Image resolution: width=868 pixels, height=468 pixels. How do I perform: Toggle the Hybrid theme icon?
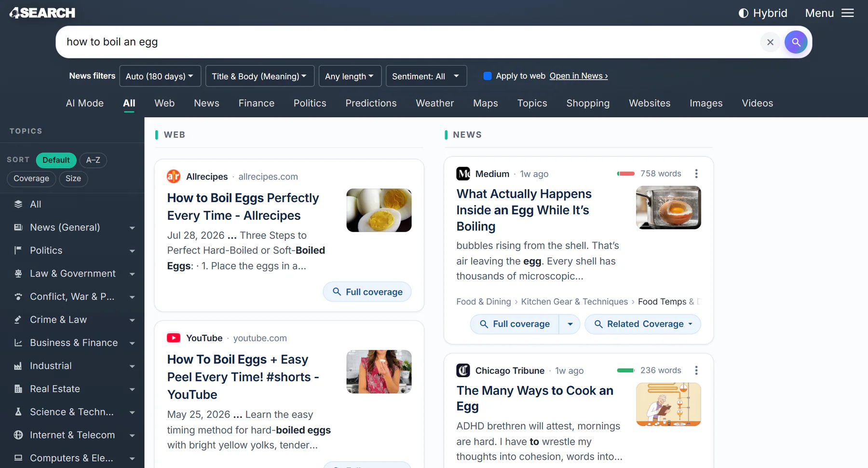pyautogui.click(x=744, y=13)
